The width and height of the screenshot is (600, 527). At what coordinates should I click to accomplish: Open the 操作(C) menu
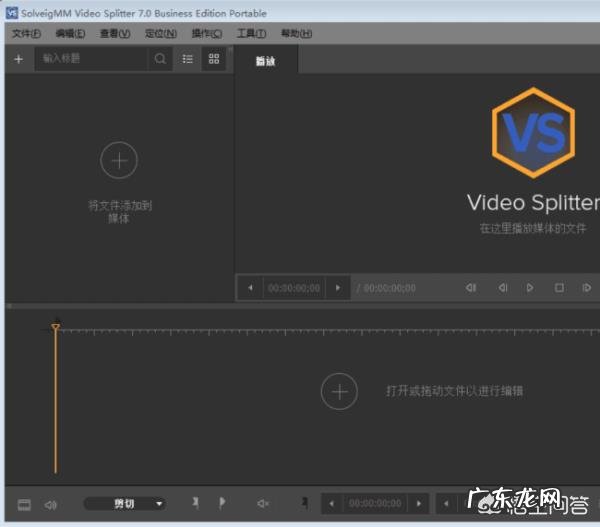[x=207, y=34]
